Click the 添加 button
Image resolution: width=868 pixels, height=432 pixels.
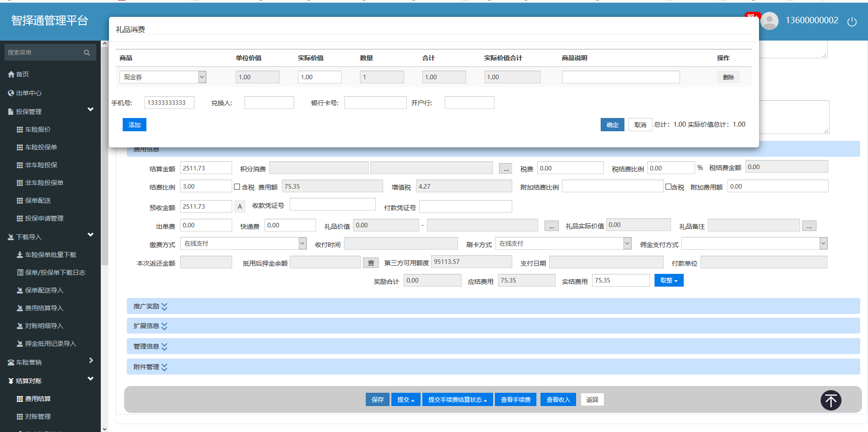135,125
